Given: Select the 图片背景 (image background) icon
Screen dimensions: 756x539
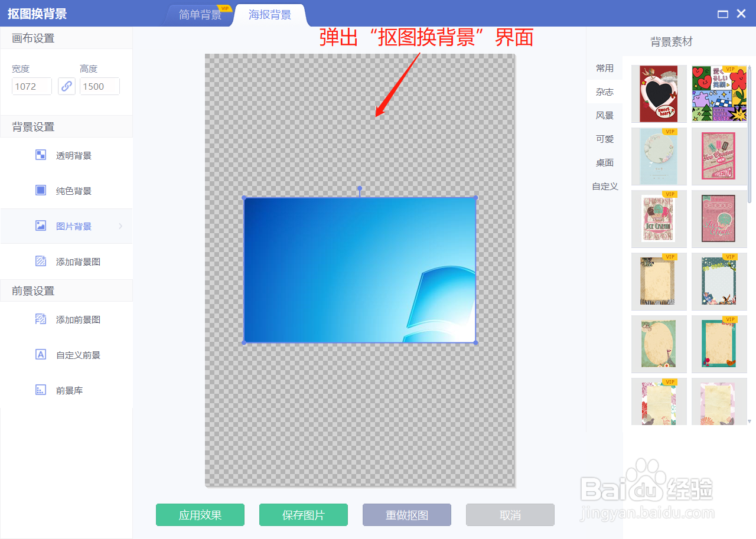Looking at the screenshot, I should coord(40,226).
